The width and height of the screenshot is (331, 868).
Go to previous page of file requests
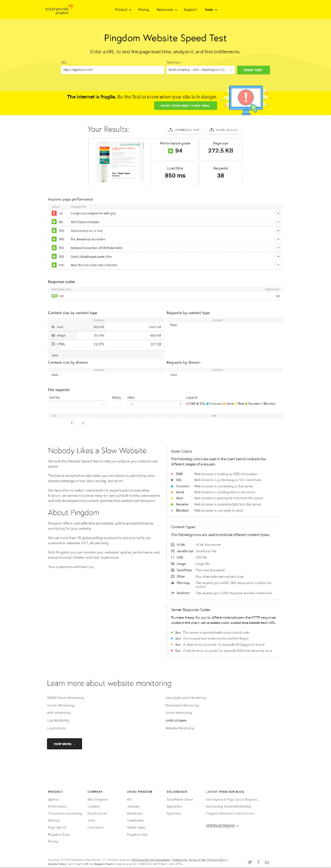(72, 423)
